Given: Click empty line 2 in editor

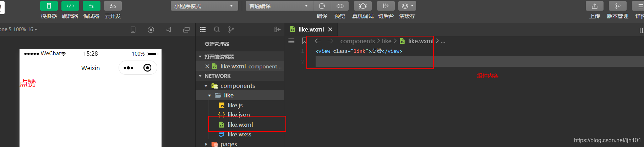Looking at the screenshot, I should [x=479, y=62].
